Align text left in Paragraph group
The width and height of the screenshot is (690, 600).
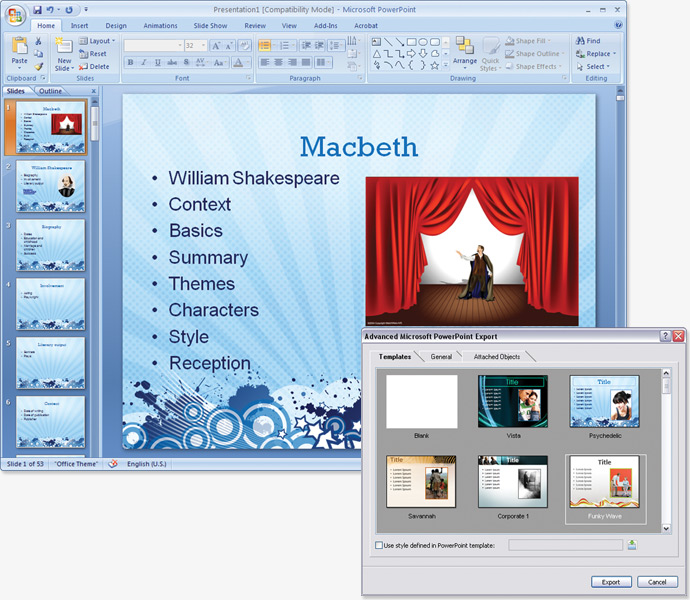click(264, 63)
